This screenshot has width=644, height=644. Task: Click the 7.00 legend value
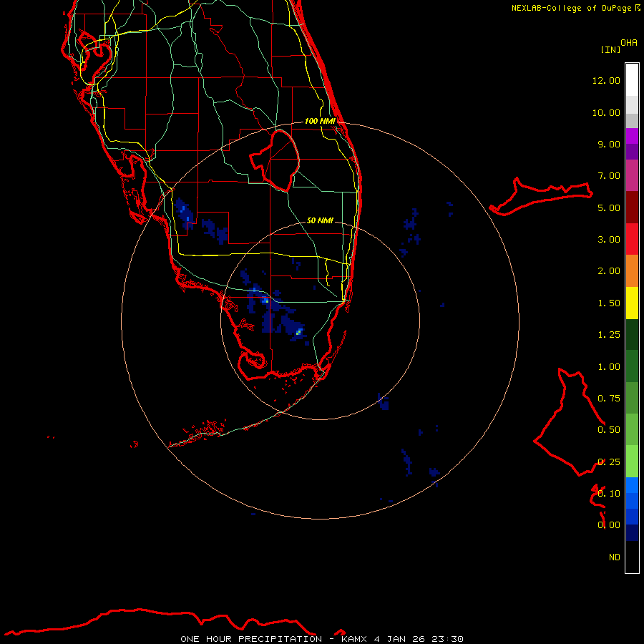[x=609, y=176]
